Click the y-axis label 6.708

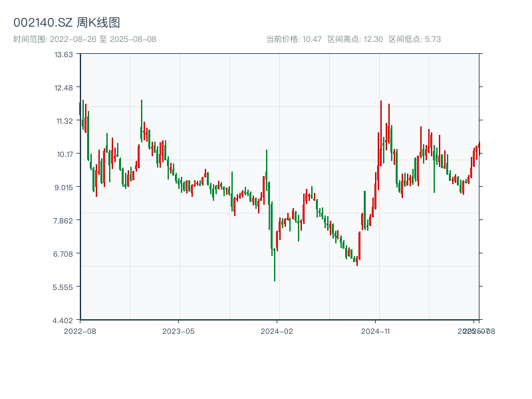(x=63, y=254)
